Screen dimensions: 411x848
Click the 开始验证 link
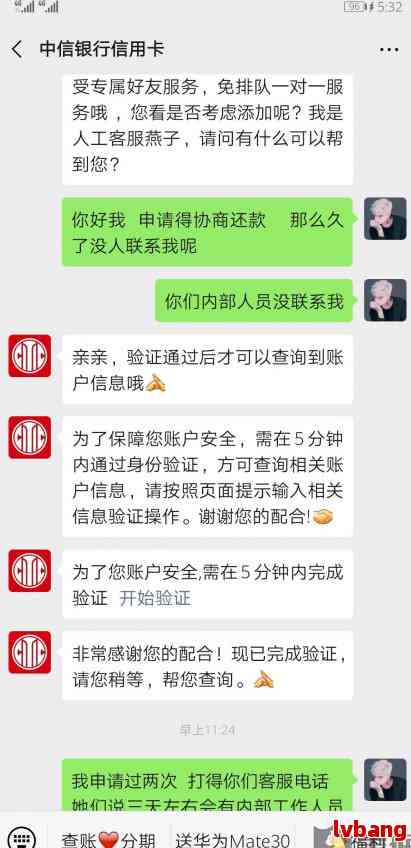pyautogui.click(x=155, y=598)
